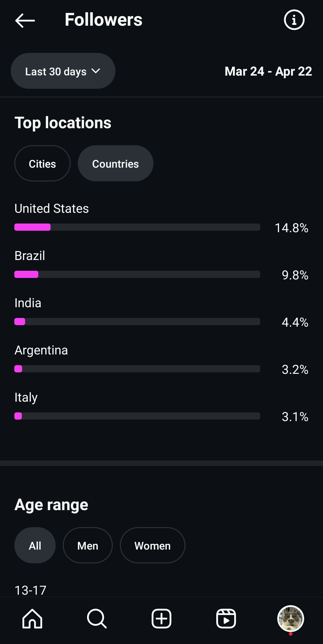The height and width of the screenshot is (644, 323).
Task: Select the All age range filter
Action: 35,545
